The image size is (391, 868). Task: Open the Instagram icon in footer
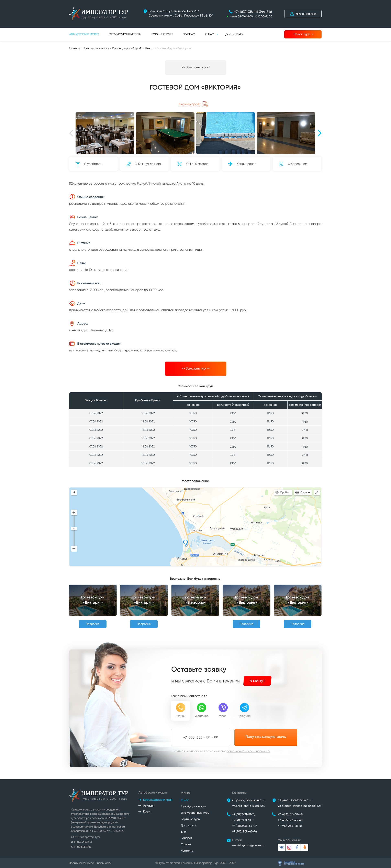tap(289, 847)
